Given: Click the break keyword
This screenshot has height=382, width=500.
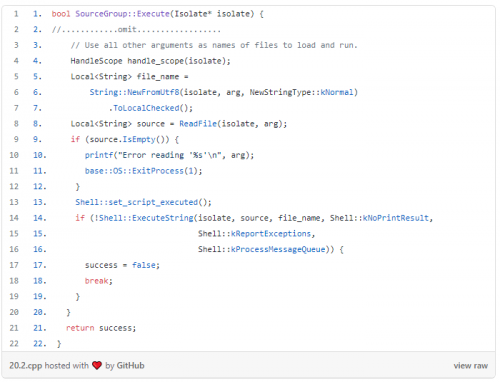Looking at the screenshot, I should tap(97, 281).
